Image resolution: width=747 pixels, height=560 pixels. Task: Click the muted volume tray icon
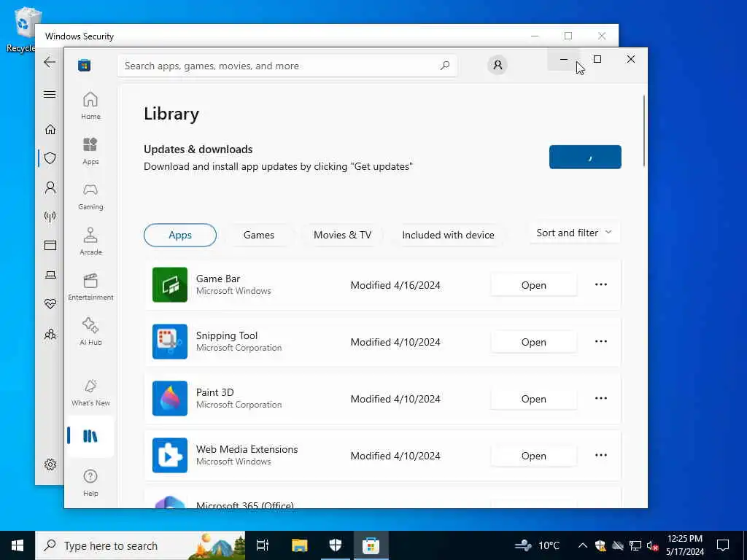tap(652, 545)
